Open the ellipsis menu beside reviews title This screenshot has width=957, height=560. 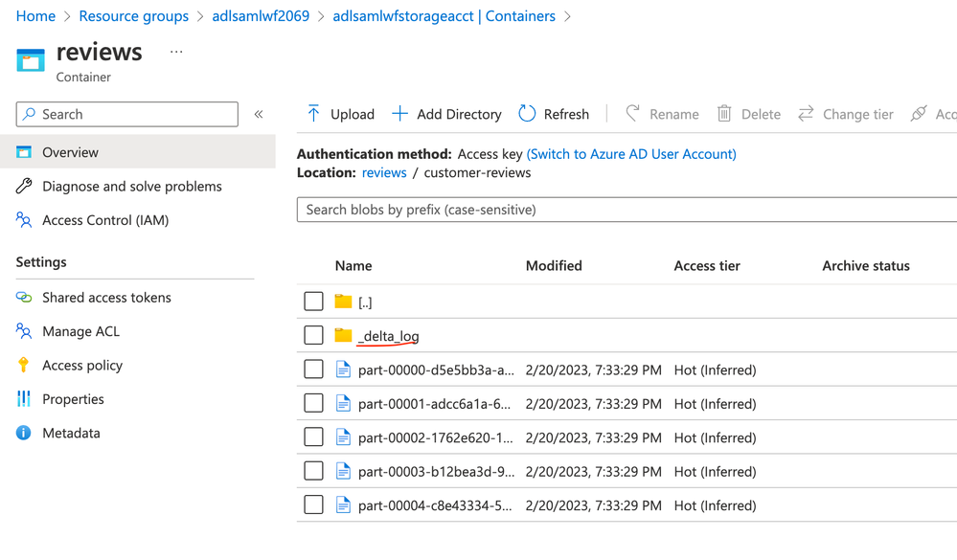coord(176,52)
